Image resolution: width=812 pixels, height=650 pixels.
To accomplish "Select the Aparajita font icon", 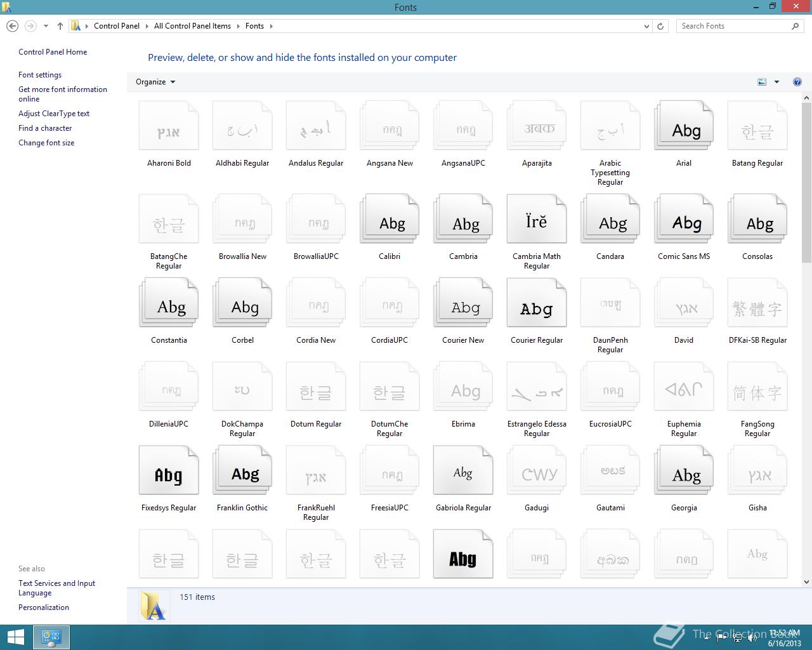I will pyautogui.click(x=537, y=126).
